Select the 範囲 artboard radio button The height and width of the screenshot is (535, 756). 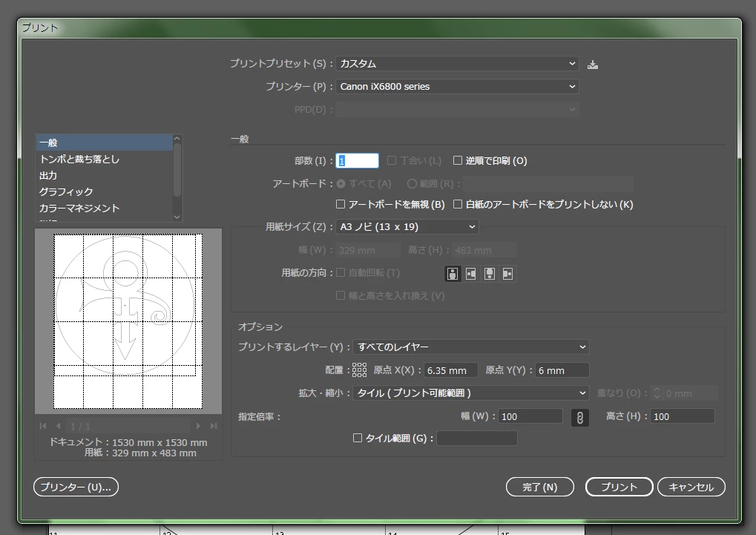pos(412,184)
